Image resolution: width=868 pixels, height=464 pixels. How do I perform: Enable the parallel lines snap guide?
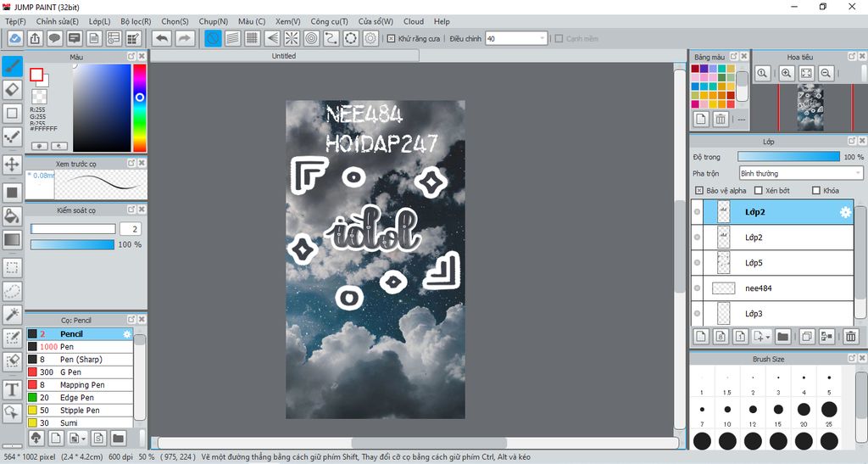pyautogui.click(x=232, y=38)
